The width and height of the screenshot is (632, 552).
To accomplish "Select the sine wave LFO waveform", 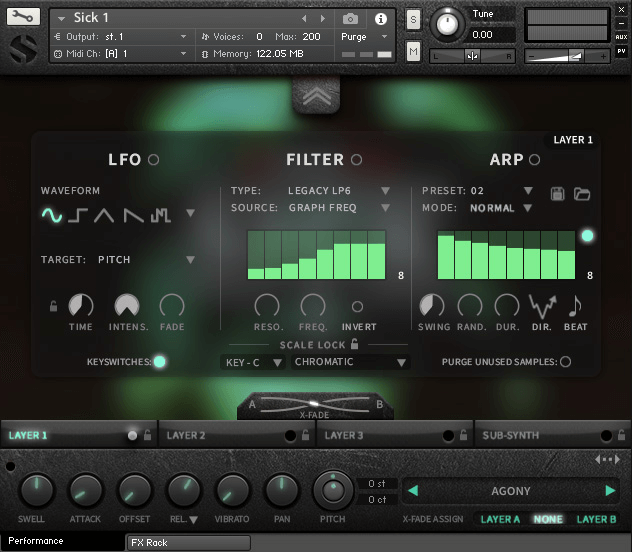I will click(51, 214).
